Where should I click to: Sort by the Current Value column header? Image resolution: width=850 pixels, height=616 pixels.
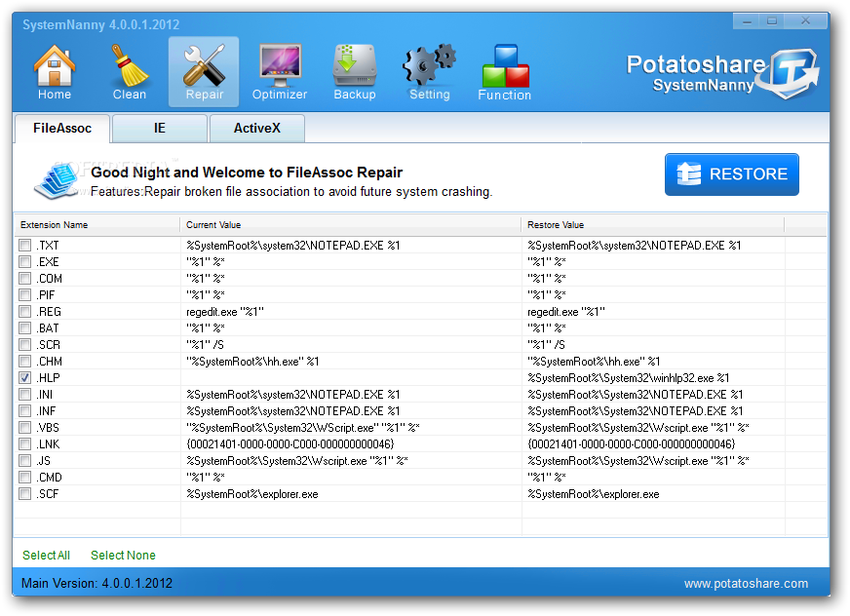pyautogui.click(x=351, y=224)
